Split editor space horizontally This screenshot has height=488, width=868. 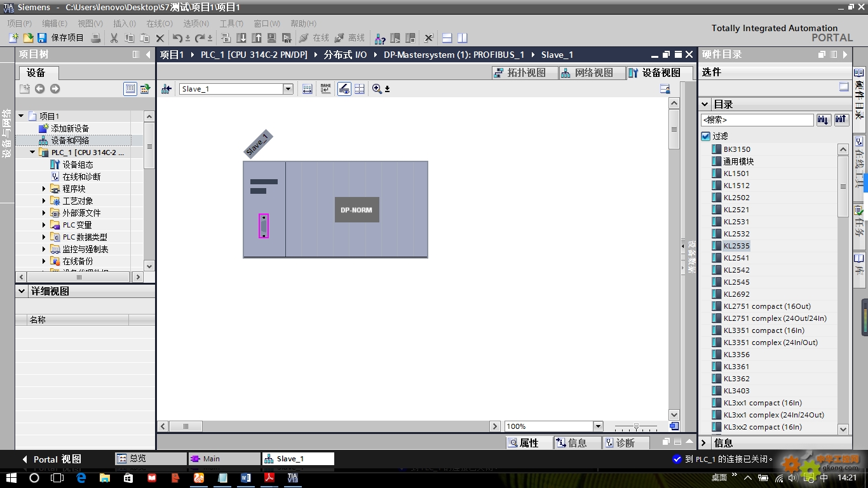point(447,38)
